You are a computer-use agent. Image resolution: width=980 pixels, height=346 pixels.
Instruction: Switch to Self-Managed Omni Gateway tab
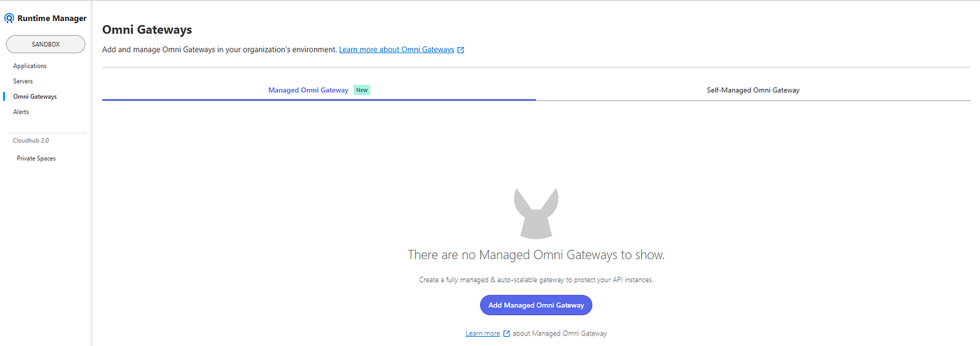753,90
